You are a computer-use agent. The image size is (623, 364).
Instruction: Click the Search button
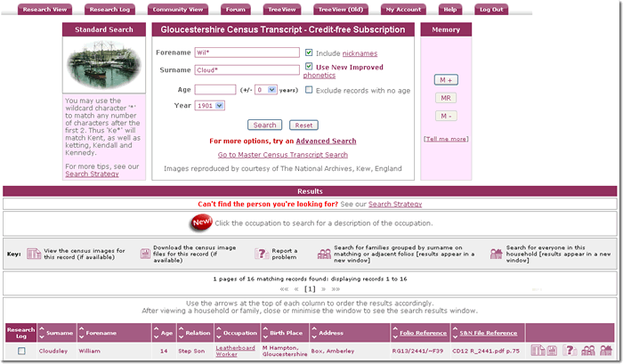tap(264, 125)
